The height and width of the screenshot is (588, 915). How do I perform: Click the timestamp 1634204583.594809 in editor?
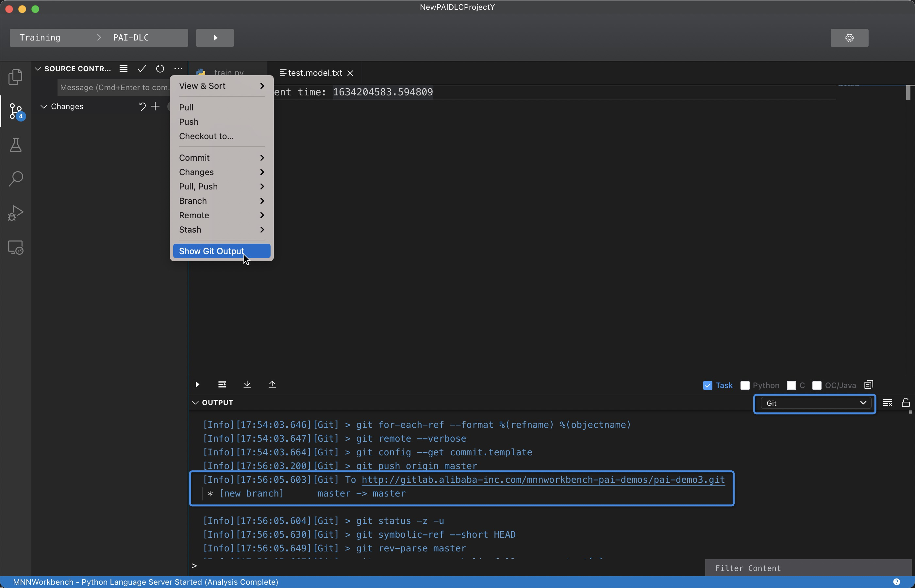[x=383, y=92]
